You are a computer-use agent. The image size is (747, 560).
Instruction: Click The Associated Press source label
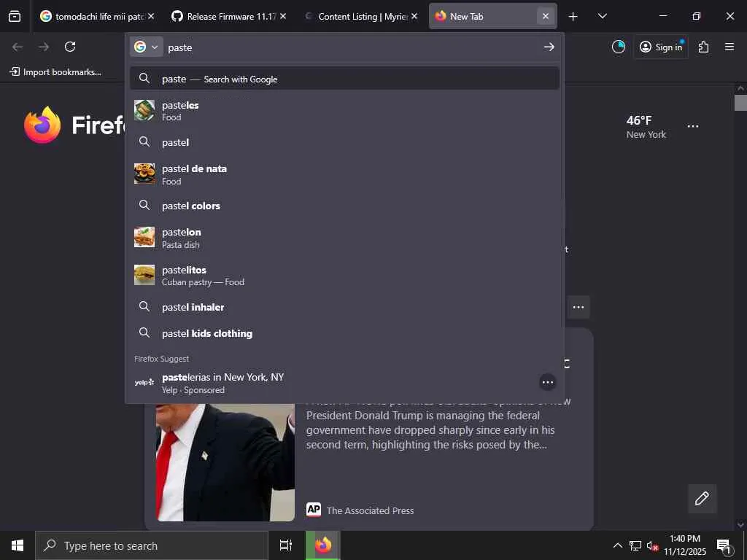370,510
